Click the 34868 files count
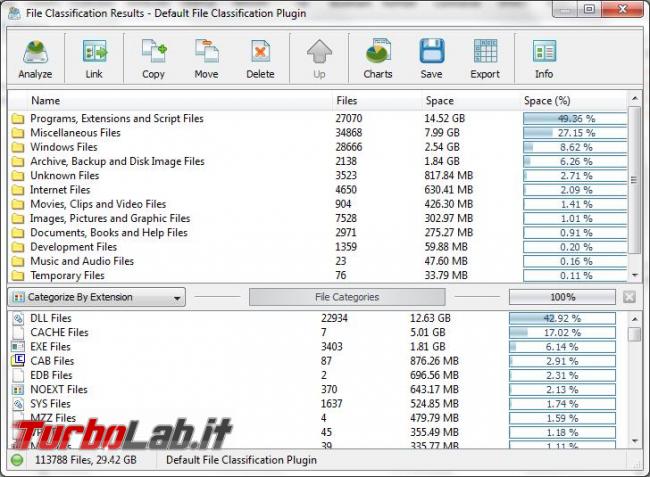This screenshot has height=477, width=650. [349, 133]
